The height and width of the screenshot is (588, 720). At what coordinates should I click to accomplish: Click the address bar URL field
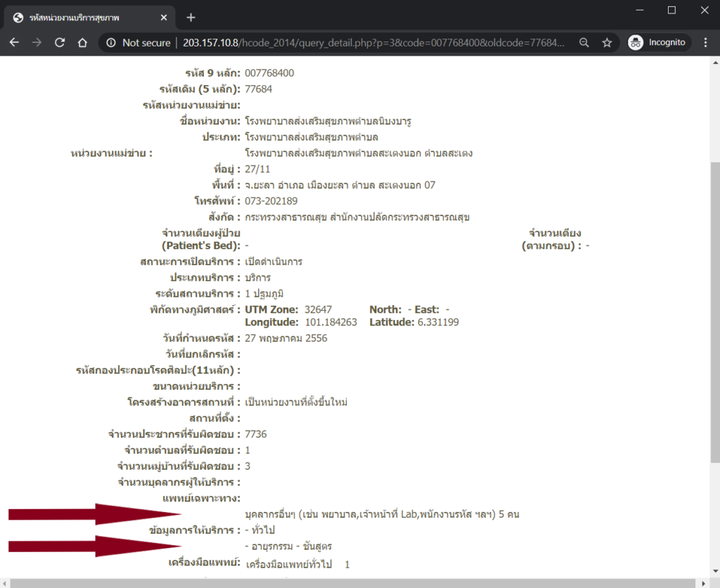click(x=373, y=43)
